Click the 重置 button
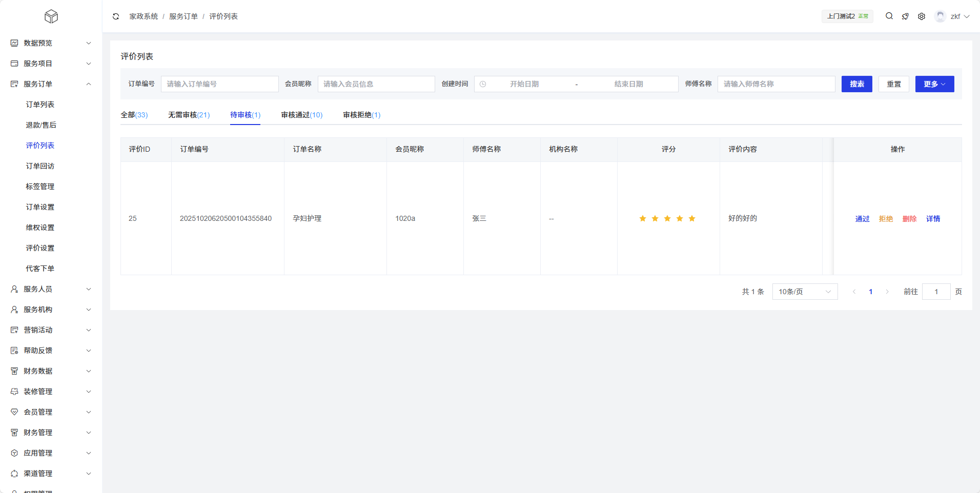 [894, 84]
